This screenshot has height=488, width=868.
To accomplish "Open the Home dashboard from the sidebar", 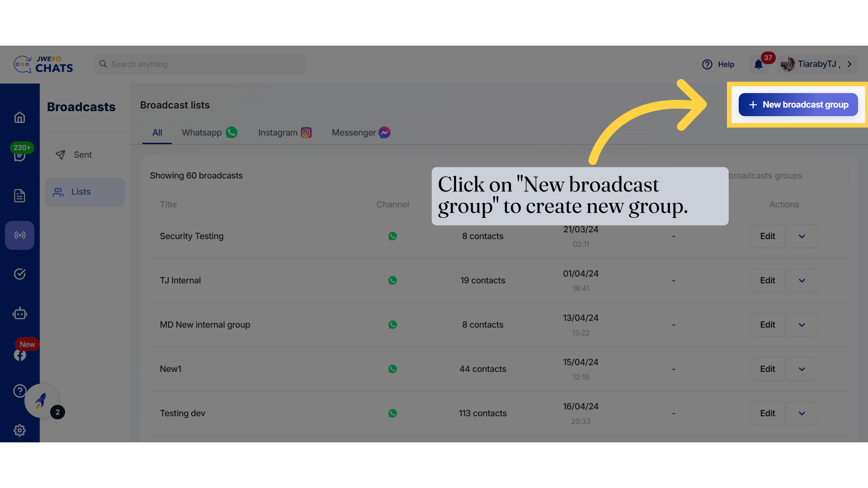I will [x=19, y=117].
